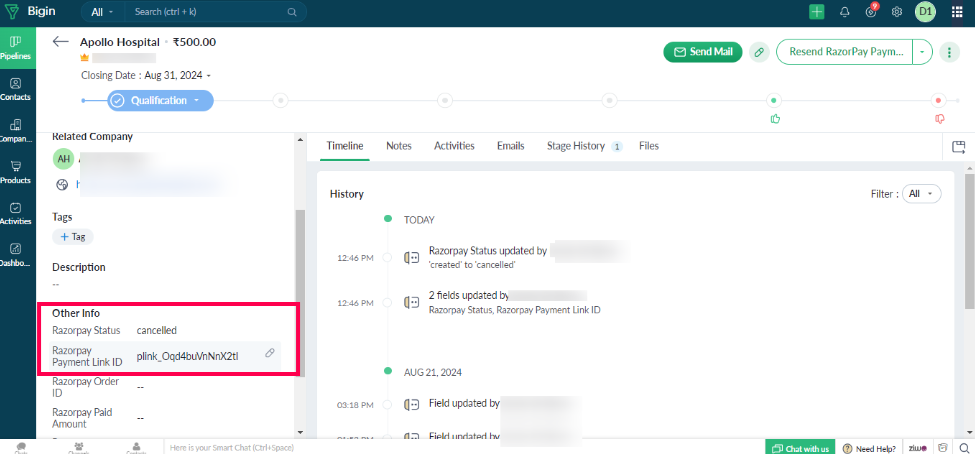Expand the Resend RazorPay split-button arrow
975x454 pixels.
click(922, 52)
